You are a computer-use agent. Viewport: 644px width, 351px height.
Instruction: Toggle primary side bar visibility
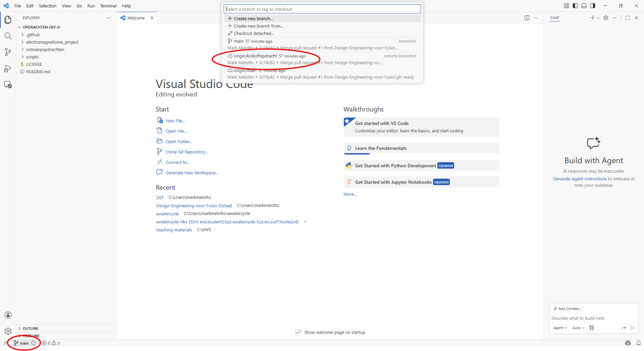[x=575, y=6]
